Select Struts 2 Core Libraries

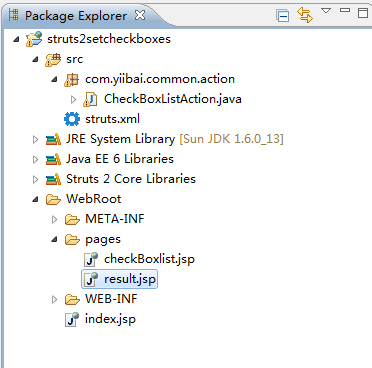click(131, 179)
